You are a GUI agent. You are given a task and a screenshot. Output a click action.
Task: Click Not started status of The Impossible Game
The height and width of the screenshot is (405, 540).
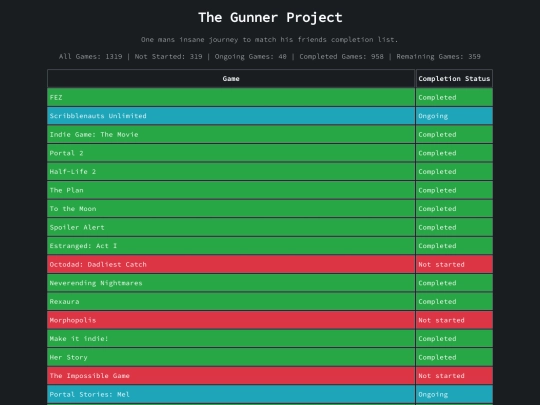click(454, 376)
